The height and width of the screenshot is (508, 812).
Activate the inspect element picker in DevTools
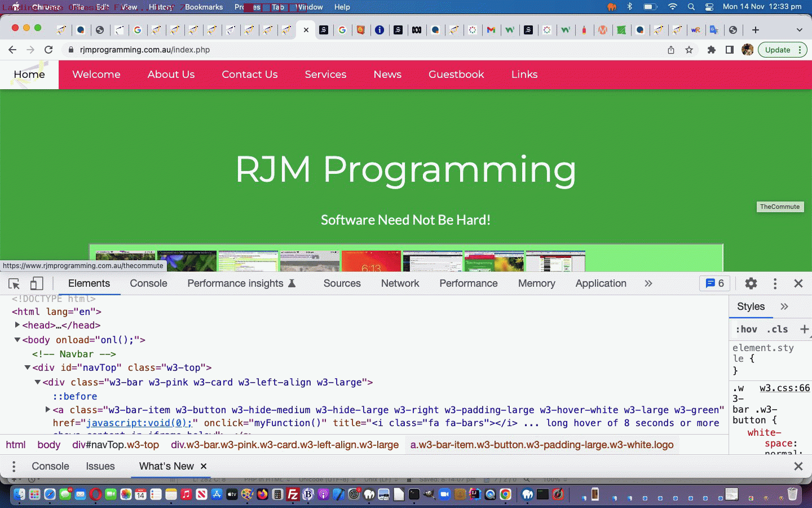pos(14,283)
